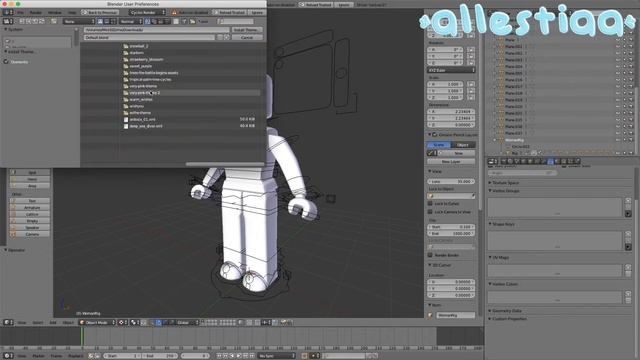The width and height of the screenshot is (640, 360).
Task: Open the Window menu
Action: click(x=55, y=13)
